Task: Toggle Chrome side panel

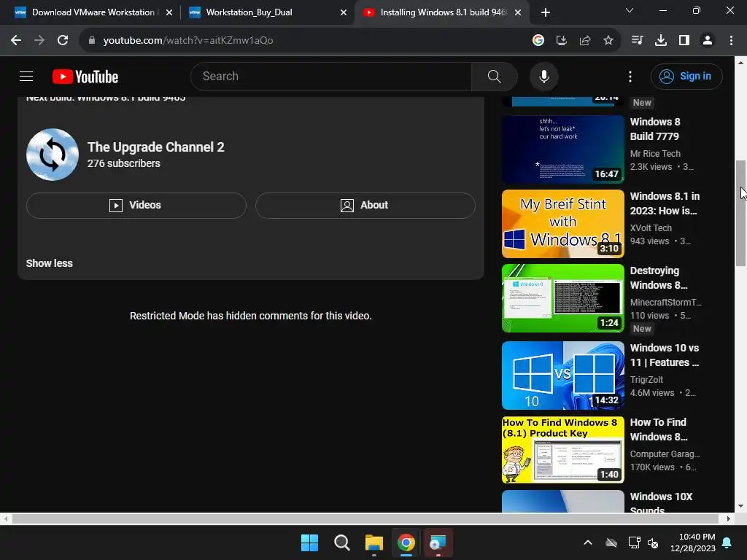Action: pyautogui.click(x=684, y=41)
